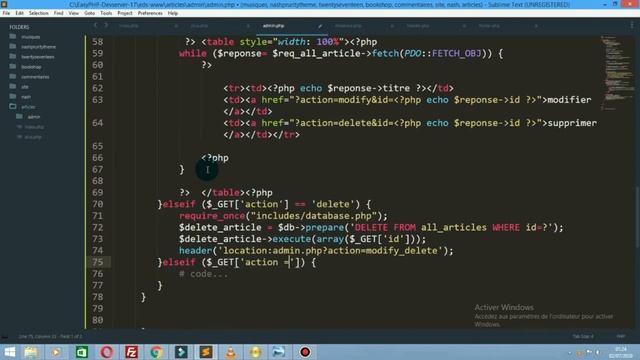640x360 pixels.
Task: Open the Project menu
Action: (124, 13)
